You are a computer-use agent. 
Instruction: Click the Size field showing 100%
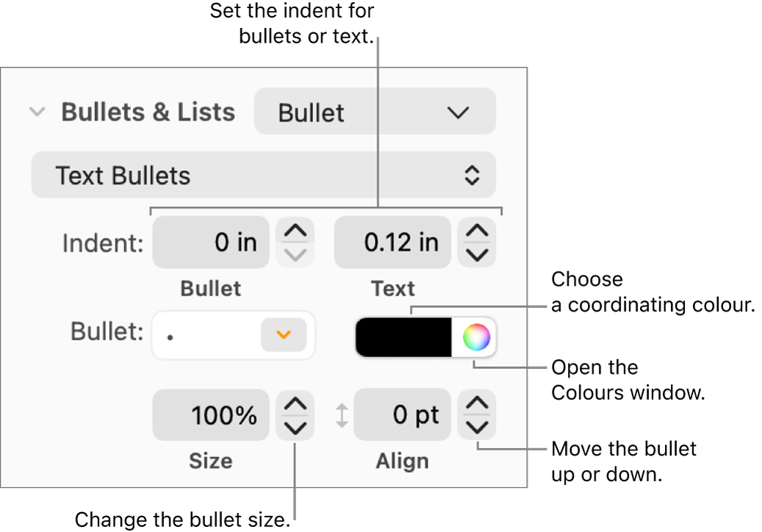pos(211,415)
